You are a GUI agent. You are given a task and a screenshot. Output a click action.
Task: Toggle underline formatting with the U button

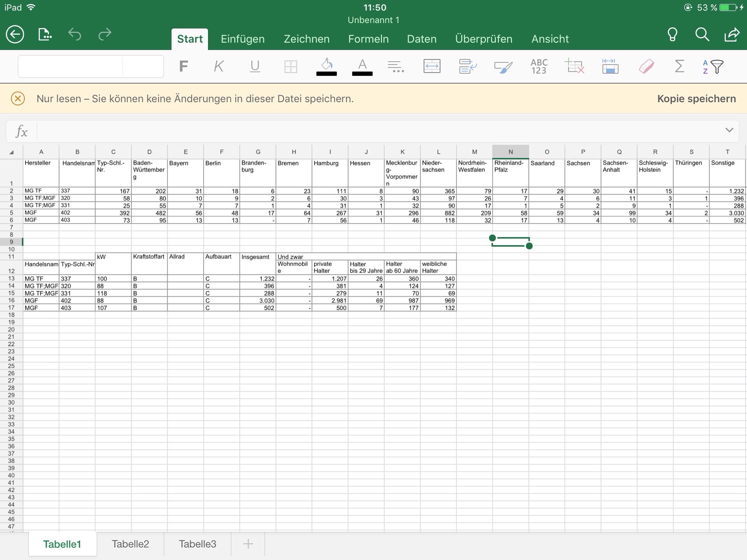pyautogui.click(x=255, y=66)
